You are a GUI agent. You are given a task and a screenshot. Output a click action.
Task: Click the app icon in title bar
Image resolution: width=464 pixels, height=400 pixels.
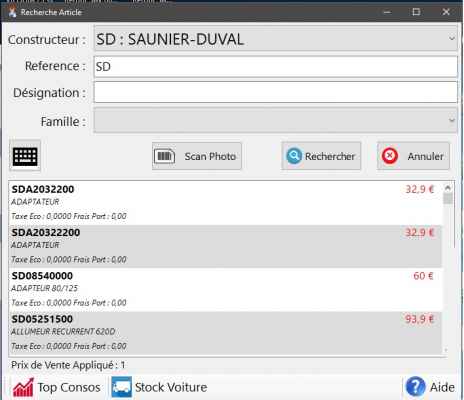[13, 12]
